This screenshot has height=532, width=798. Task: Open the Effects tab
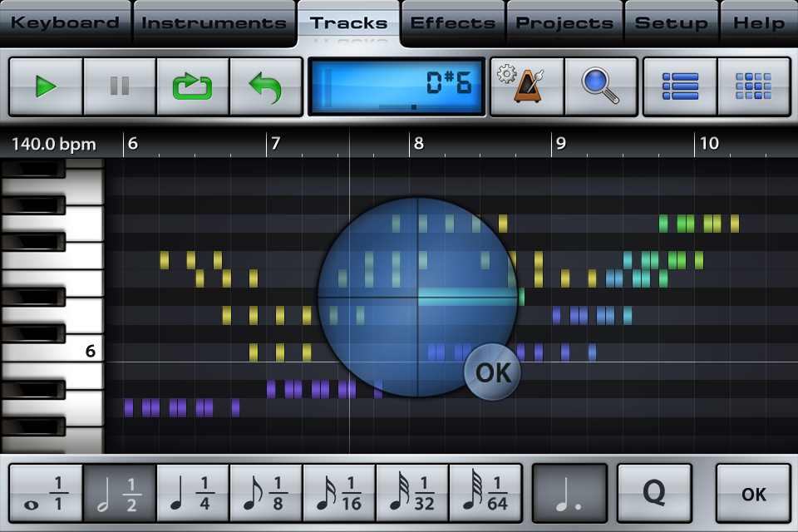453,23
